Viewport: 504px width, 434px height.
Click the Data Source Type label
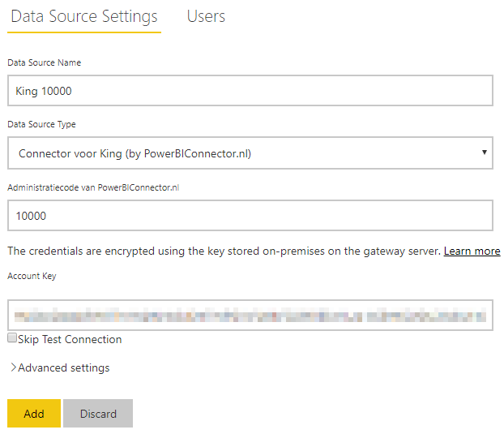pyautogui.click(x=41, y=124)
